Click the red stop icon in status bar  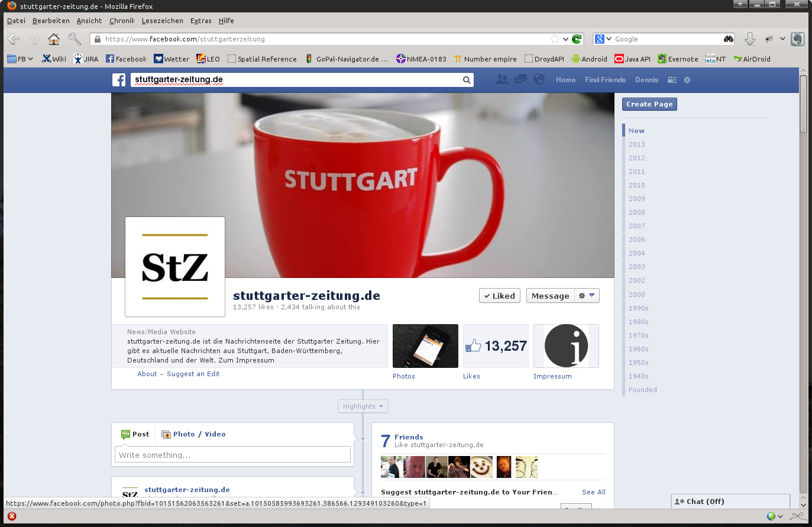click(x=12, y=516)
